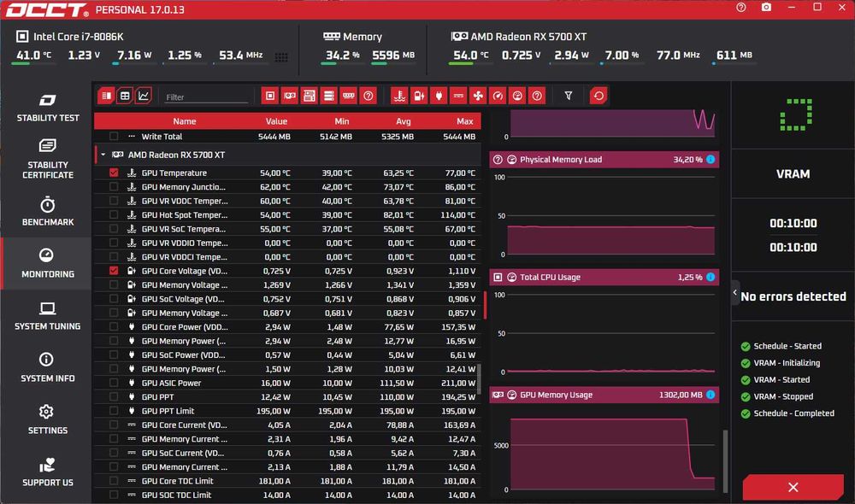Click the graph panel vertical scrollbar

click(x=725, y=461)
